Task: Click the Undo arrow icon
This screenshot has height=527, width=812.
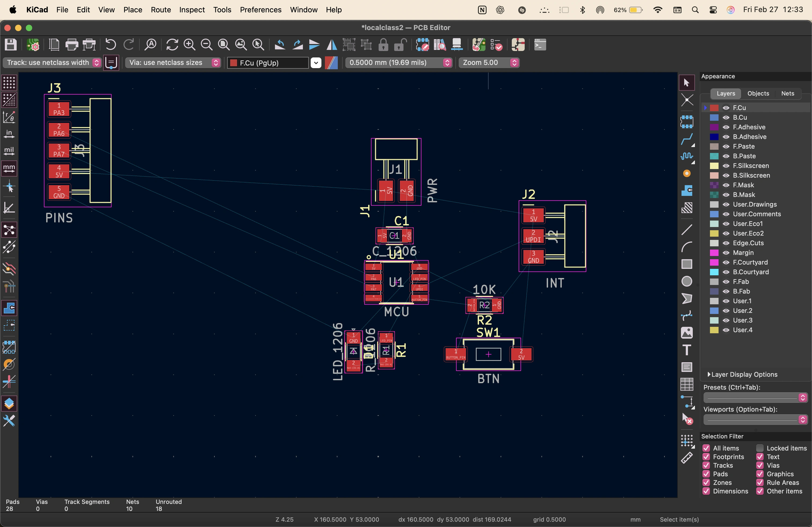Action: point(111,45)
